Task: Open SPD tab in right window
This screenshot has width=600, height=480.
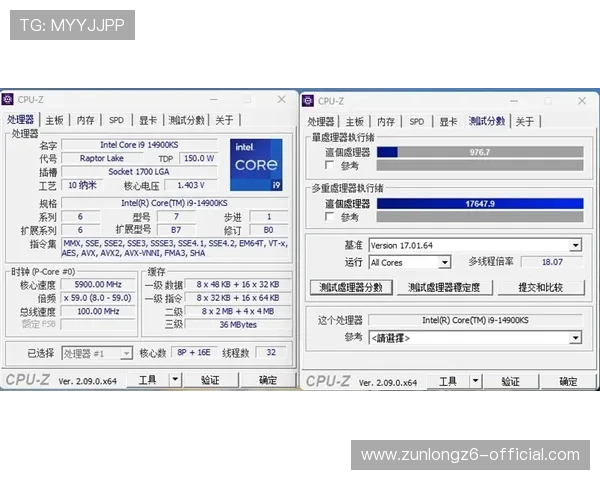Action: pos(417,122)
